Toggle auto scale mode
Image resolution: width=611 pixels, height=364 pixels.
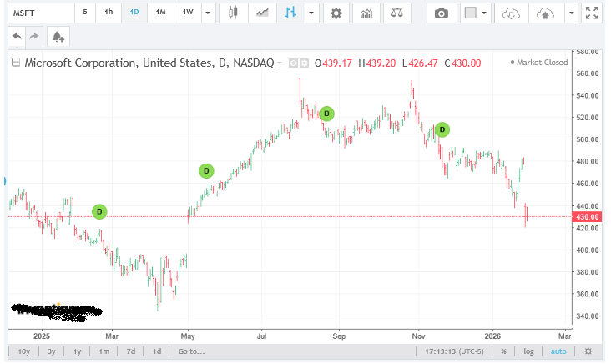[x=558, y=351]
